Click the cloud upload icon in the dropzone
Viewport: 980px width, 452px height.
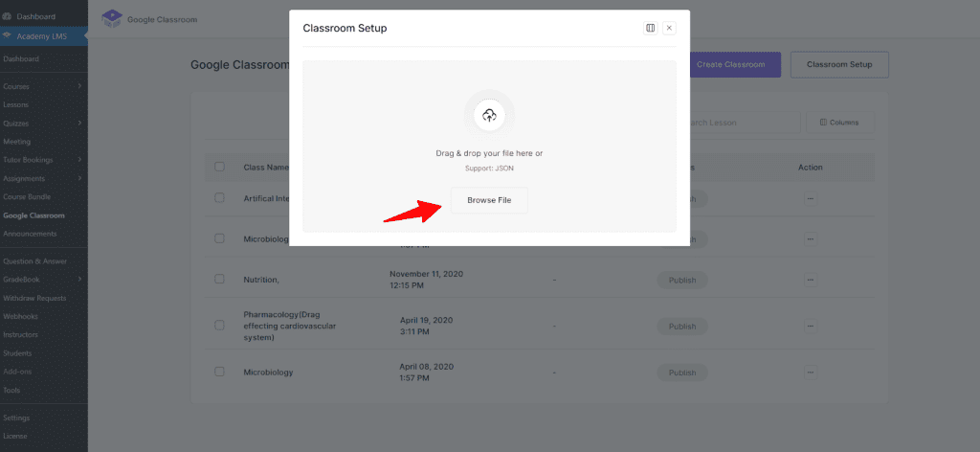click(x=489, y=116)
